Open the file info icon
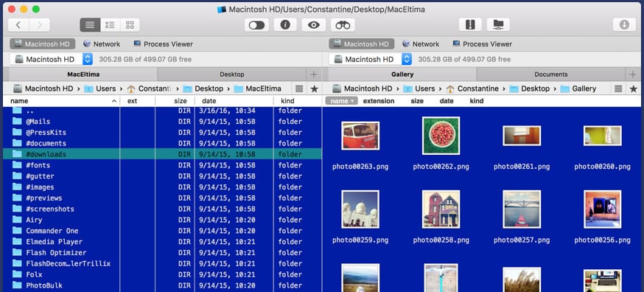The width and height of the screenshot is (644, 292). click(x=285, y=25)
